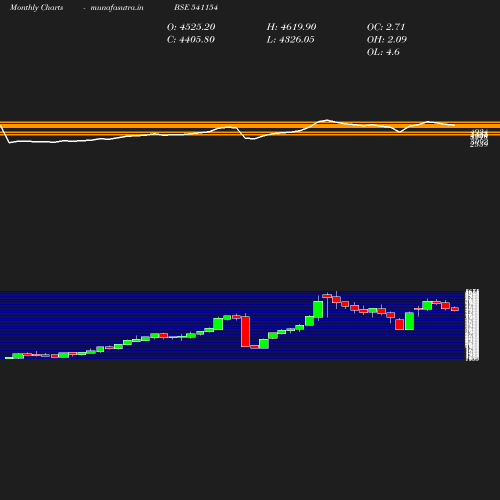
Task: Click the munafasutra.in site label
Action: pyautogui.click(x=117, y=8)
